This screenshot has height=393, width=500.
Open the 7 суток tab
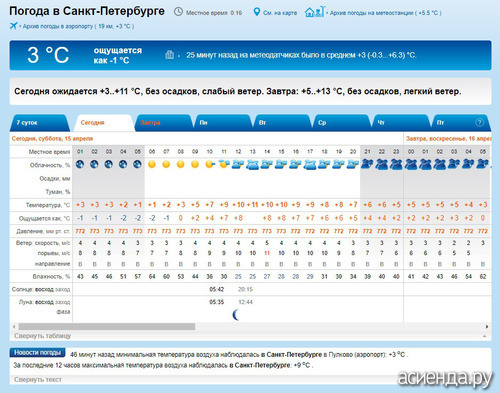(x=39, y=123)
